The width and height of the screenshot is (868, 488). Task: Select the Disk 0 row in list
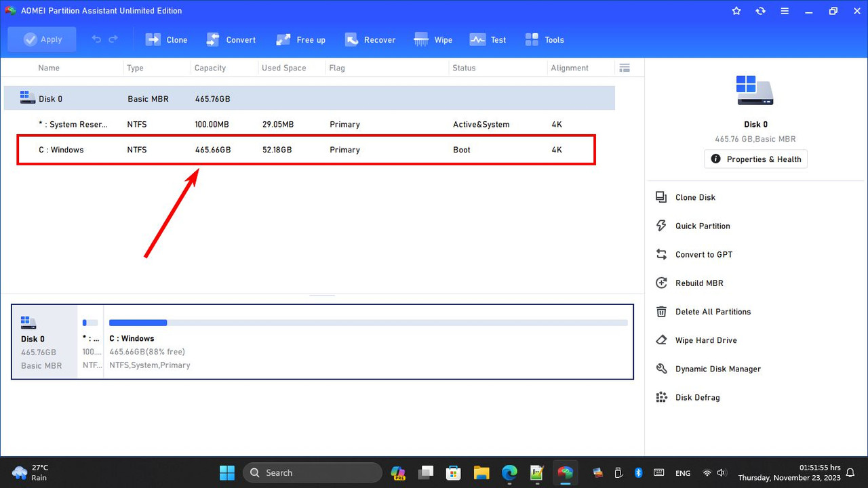pos(309,98)
